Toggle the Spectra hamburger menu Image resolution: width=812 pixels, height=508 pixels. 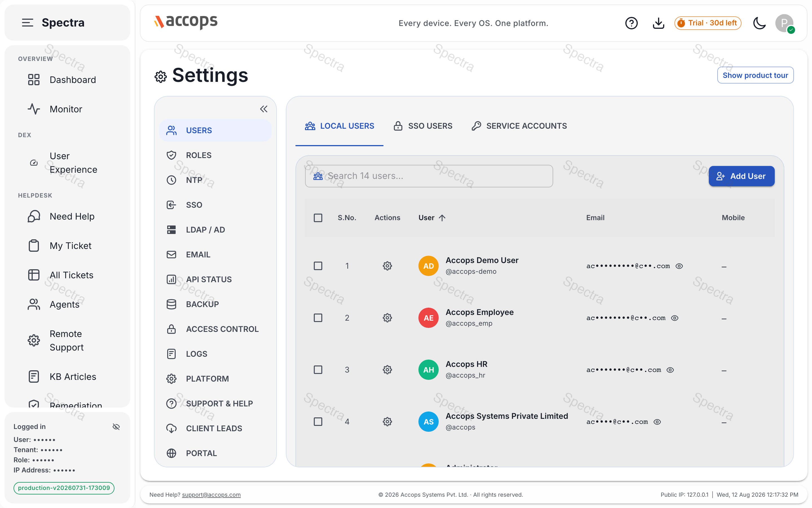point(28,23)
